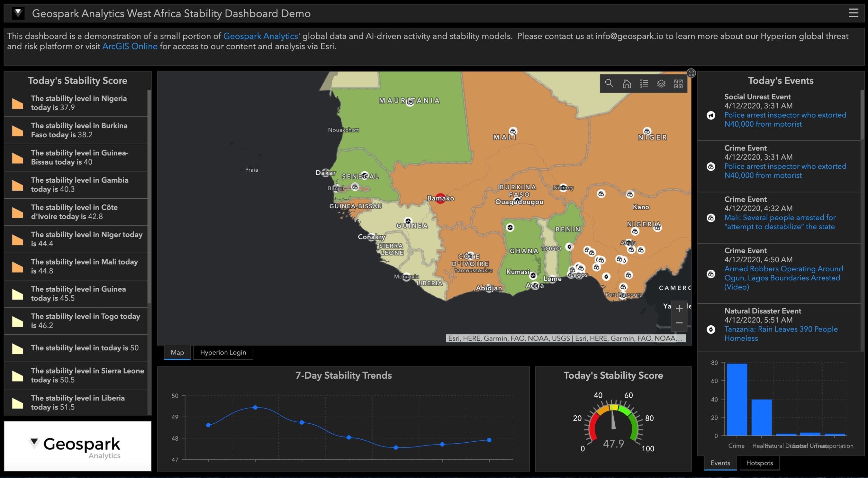Click the stability score list scrollbar
The image size is (868, 478).
tap(149, 195)
